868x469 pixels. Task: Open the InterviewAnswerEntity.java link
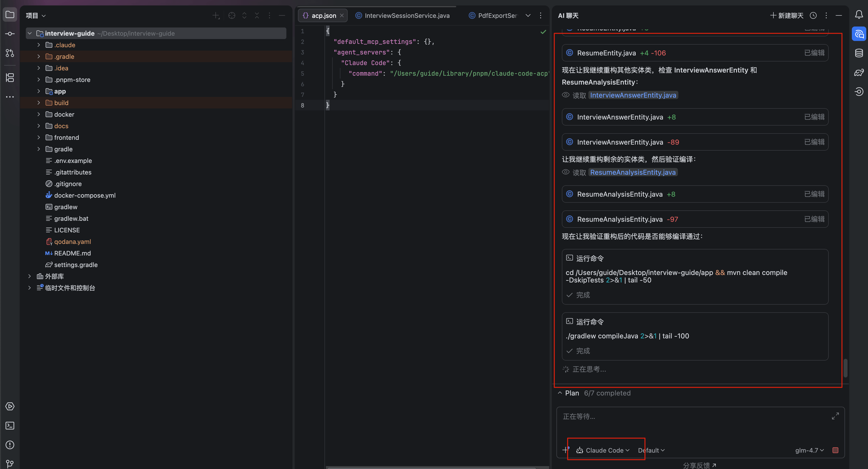coord(633,95)
